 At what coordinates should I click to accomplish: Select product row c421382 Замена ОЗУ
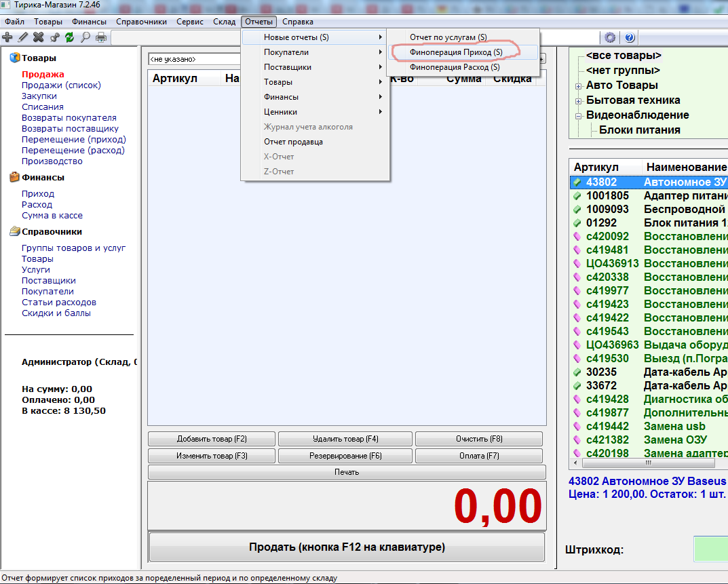[x=649, y=440]
